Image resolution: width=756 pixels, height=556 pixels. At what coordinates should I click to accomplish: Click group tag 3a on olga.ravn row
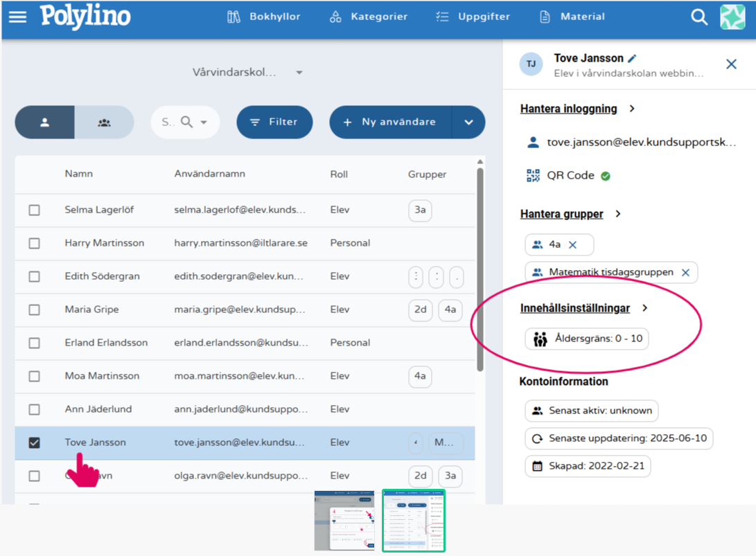point(450,476)
